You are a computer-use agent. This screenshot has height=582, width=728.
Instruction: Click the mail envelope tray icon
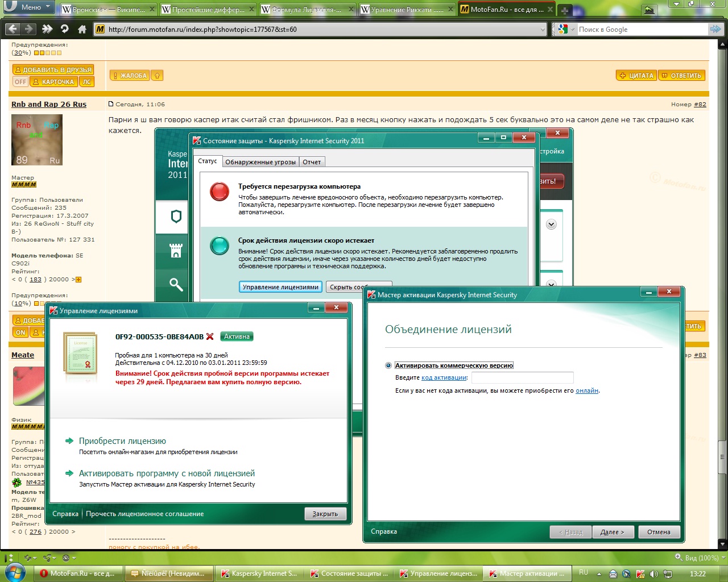(613, 574)
